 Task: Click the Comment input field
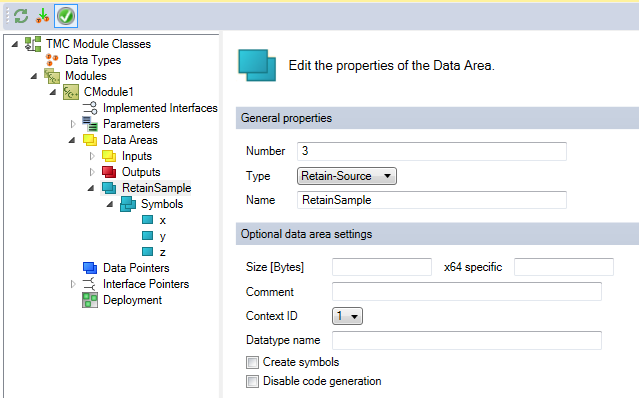tap(467, 292)
